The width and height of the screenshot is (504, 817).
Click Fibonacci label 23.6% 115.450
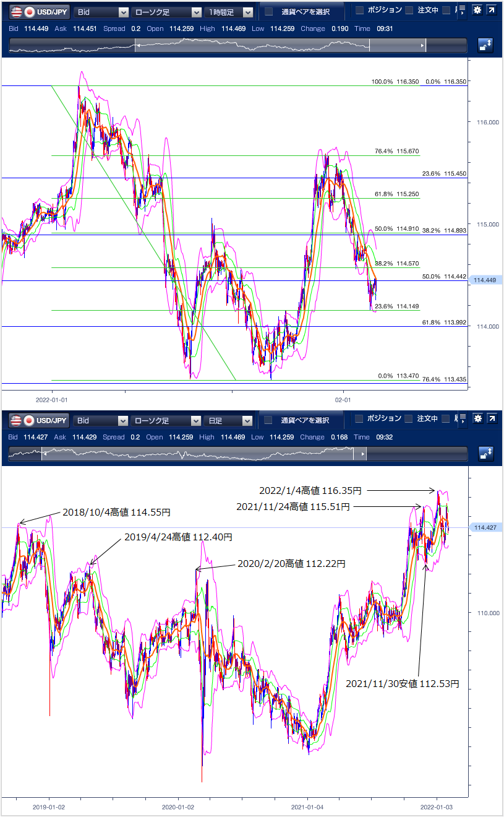click(445, 174)
